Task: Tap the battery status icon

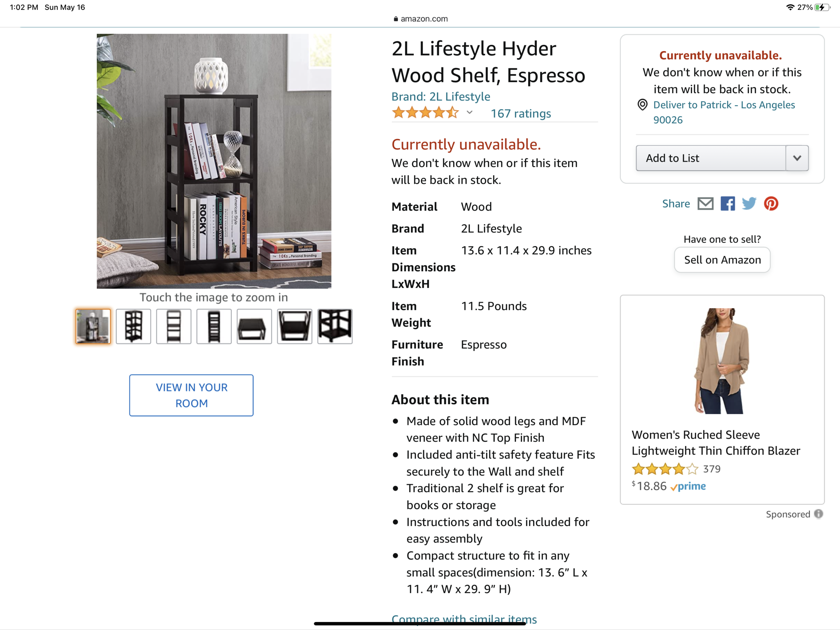Action: tap(822, 7)
